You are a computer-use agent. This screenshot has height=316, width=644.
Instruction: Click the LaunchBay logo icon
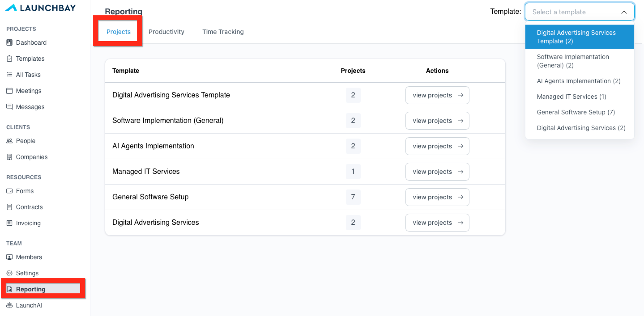(x=11, y=8)
